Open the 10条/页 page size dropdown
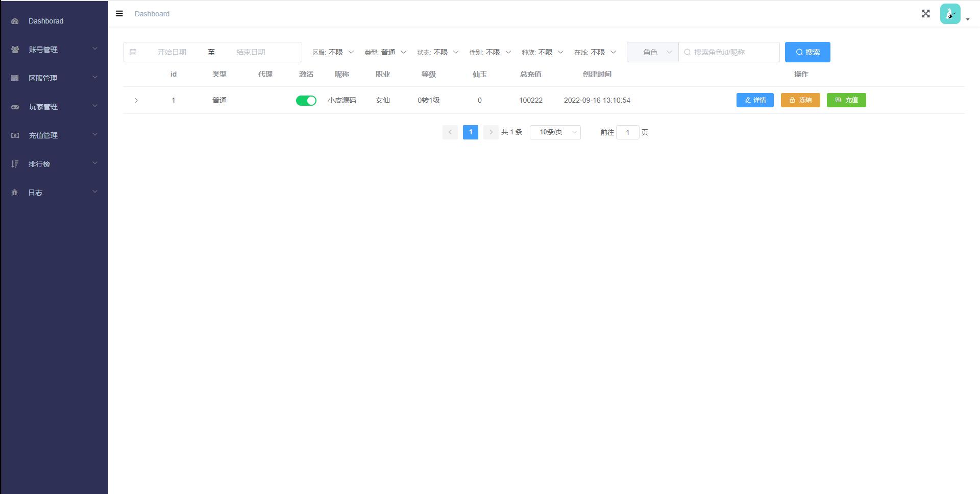Screen dimensions: 980x494 coord(555,132)
